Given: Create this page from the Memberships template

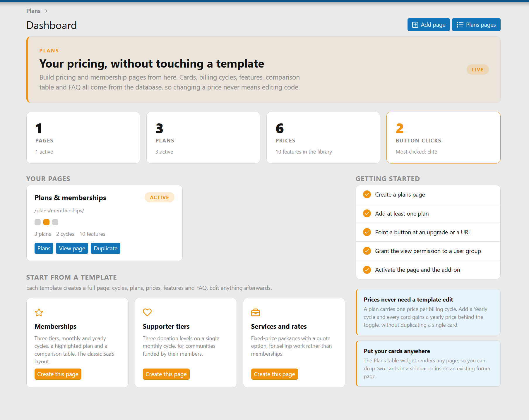Looking at the screenshot, I should pyautogui.click(x=58, y=374).
